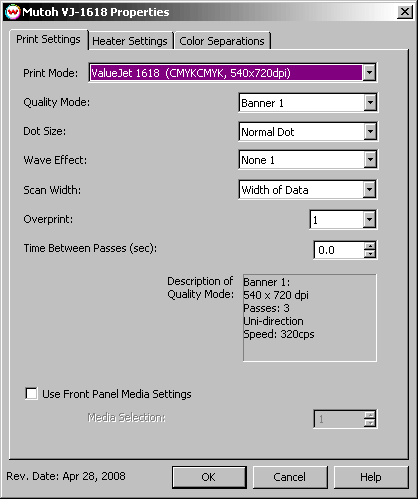Screen dimensions: 418x499
Task: Expand the Overprint dropdown arrow
Action: [x=369, y=219]
